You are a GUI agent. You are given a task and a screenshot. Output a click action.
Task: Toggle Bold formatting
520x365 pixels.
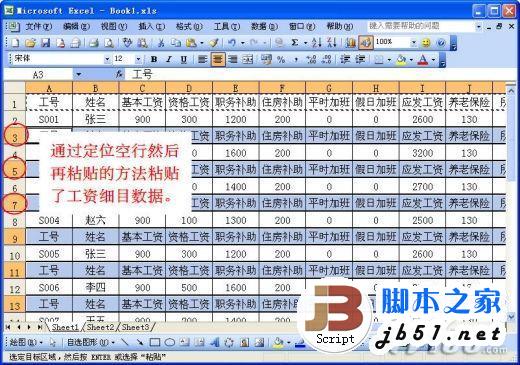pos(154,60)
